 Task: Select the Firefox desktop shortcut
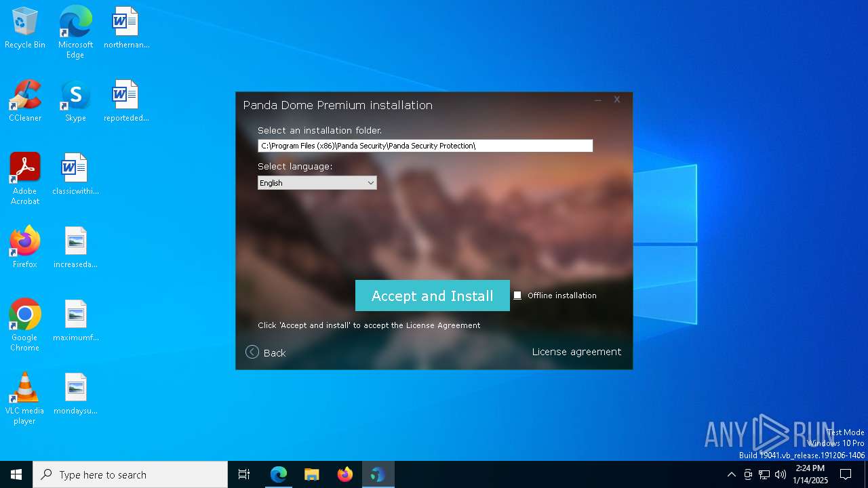[25, 248]
